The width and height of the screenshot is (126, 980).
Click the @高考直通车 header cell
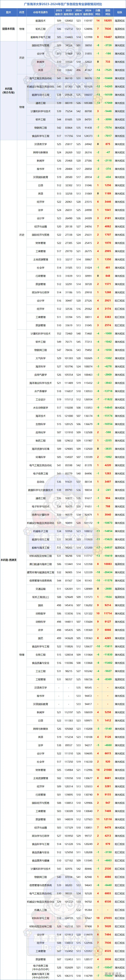[41, 12]
